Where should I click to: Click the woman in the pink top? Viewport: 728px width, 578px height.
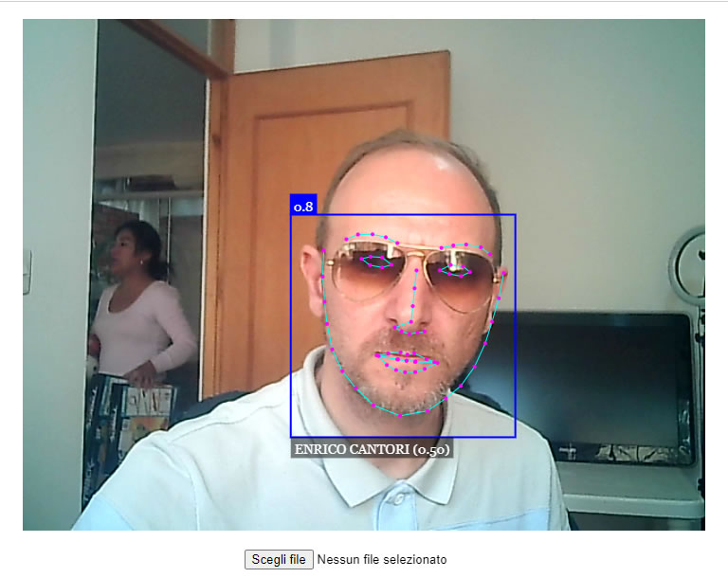[137, 303]
